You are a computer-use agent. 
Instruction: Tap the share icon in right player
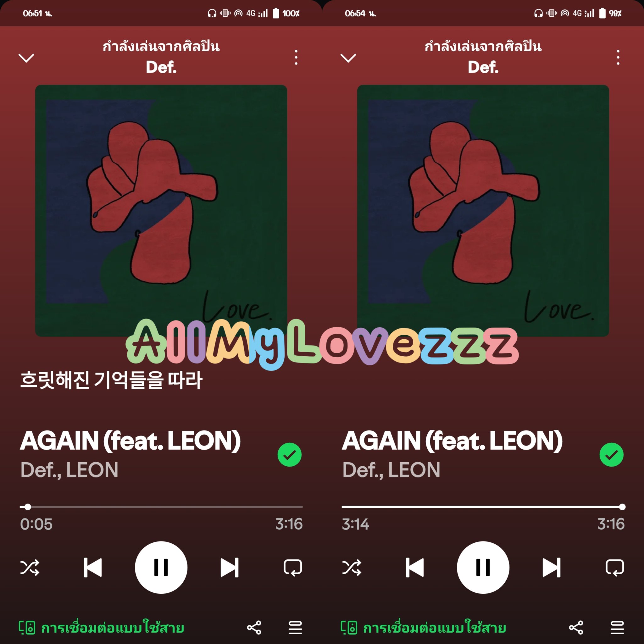click(x=576, y=628)
